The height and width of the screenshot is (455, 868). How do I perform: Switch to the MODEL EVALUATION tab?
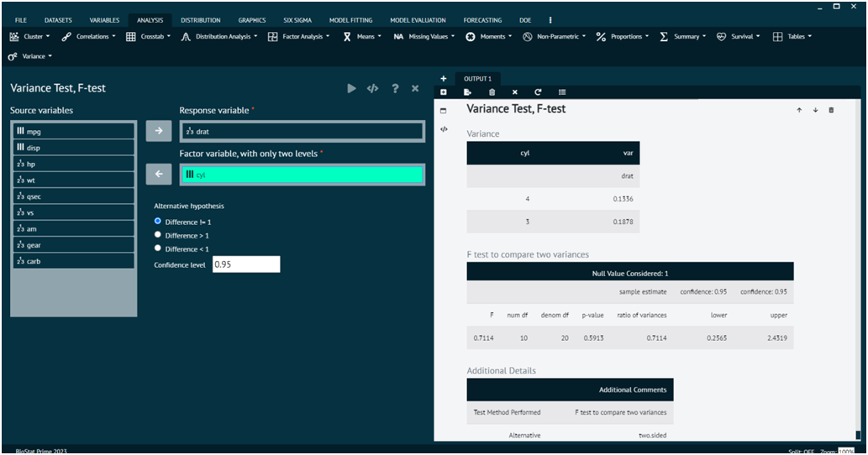pos(418,20)
